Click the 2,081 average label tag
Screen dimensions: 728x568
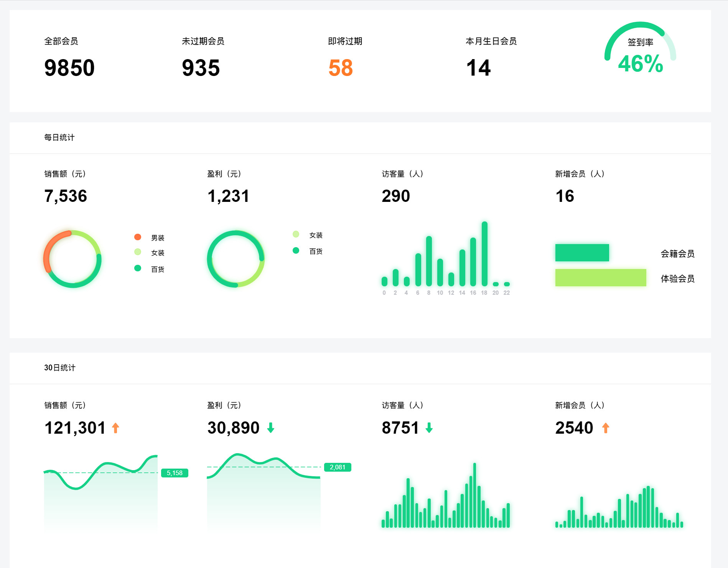tap(338, 467)
